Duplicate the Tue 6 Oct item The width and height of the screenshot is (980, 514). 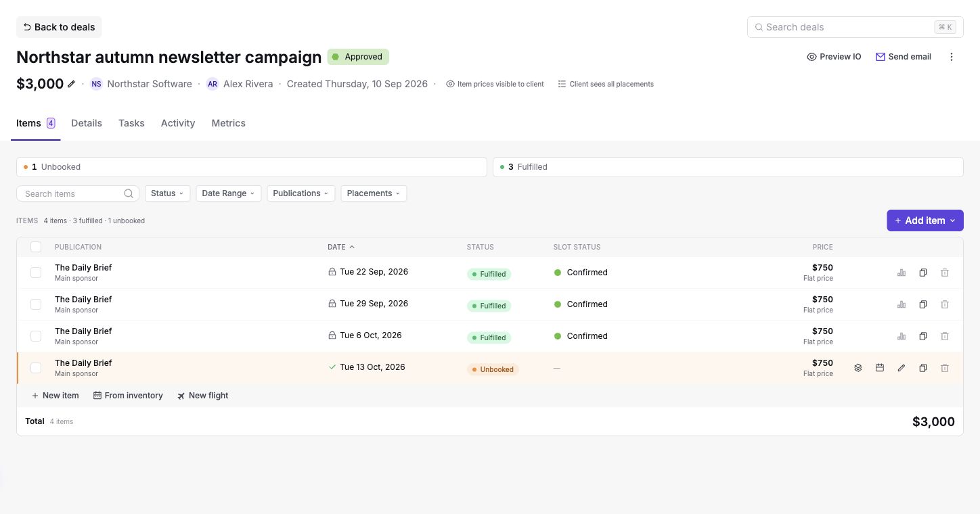[x=923, y=336]
